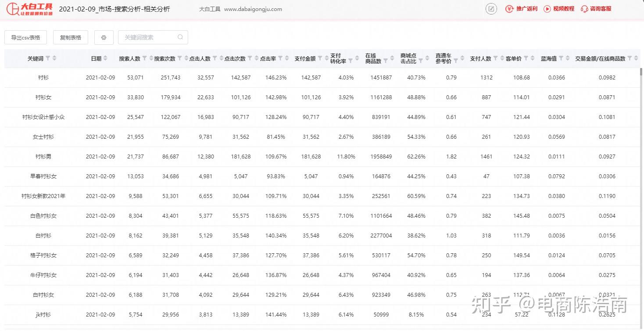
Task: Open the table settings gear icon
Action: (104, 37)
